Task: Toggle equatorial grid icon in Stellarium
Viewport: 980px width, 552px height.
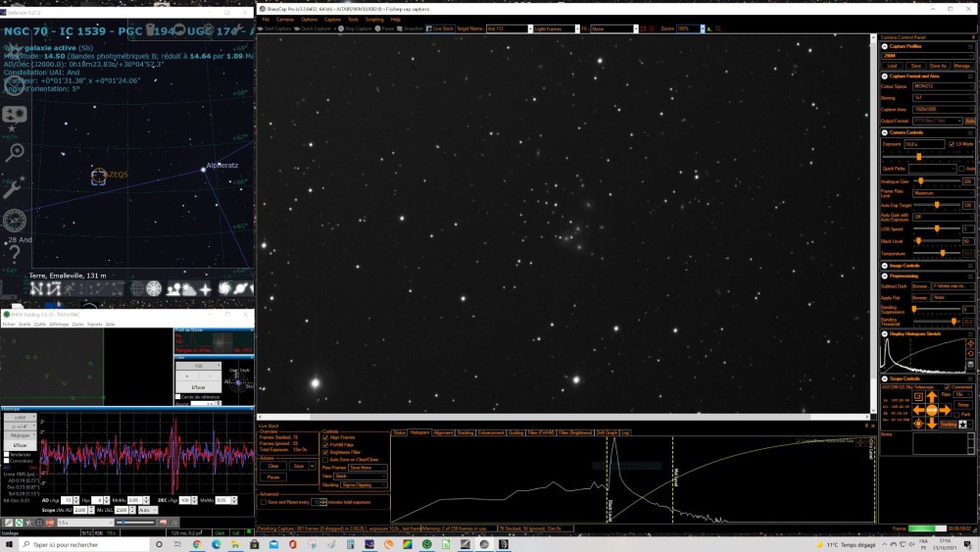Action: (137, 289)
